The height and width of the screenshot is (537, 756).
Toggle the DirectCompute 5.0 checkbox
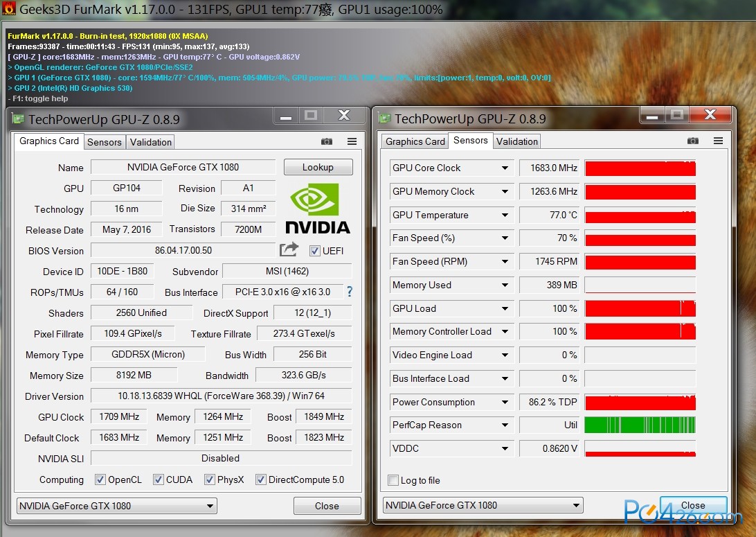[x=261, y=479]
